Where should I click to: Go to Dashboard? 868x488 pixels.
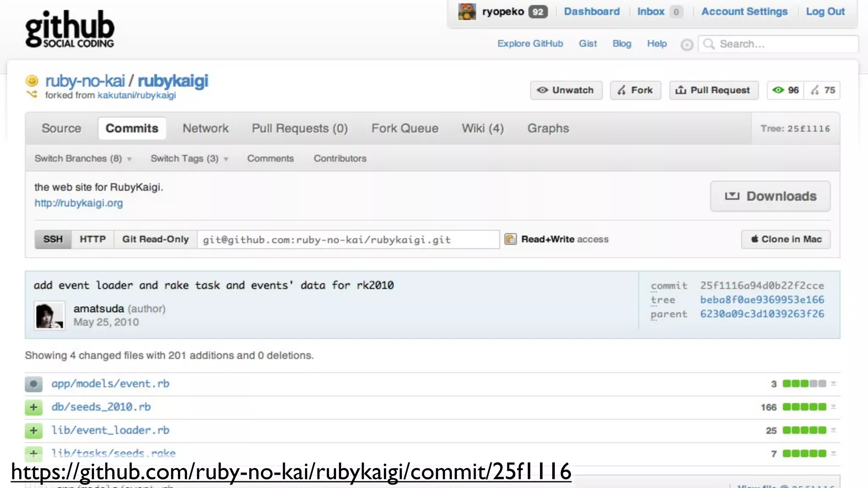coord(592,11)
